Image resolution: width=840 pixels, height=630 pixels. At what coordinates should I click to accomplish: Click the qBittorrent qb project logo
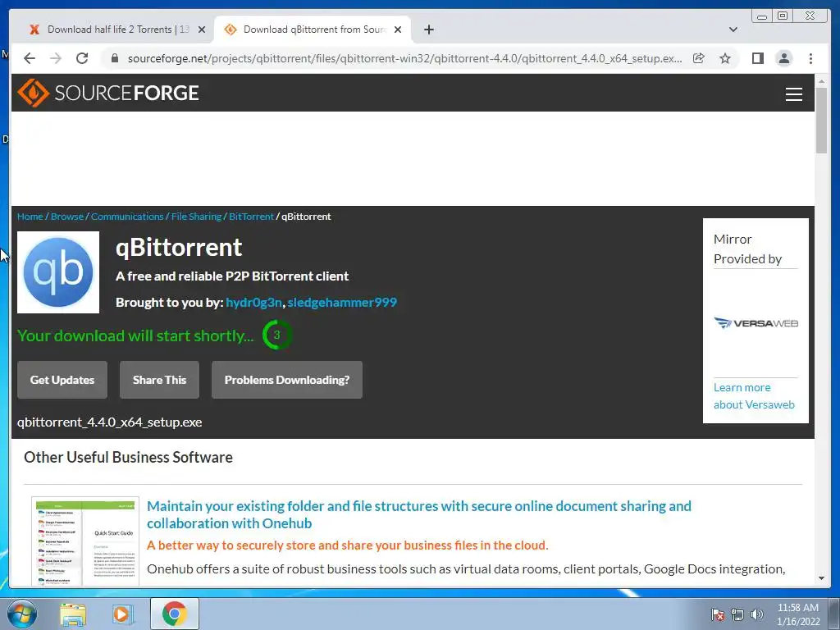click(x=58, y=272)
